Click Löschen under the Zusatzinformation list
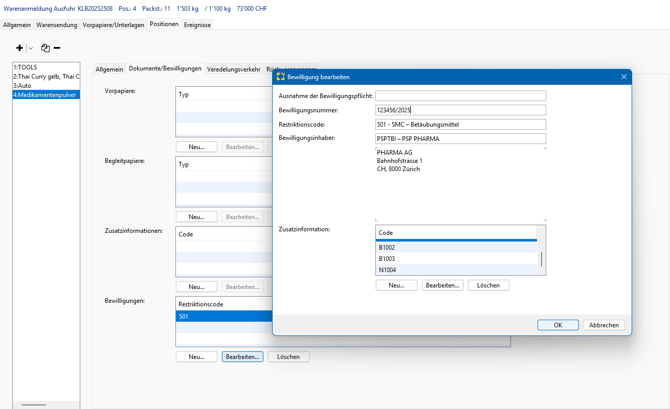 [488, 285]
